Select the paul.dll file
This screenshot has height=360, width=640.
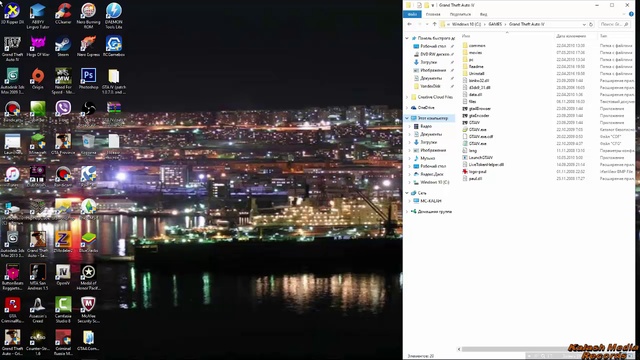pyautogui.click(x=475, y=179)
